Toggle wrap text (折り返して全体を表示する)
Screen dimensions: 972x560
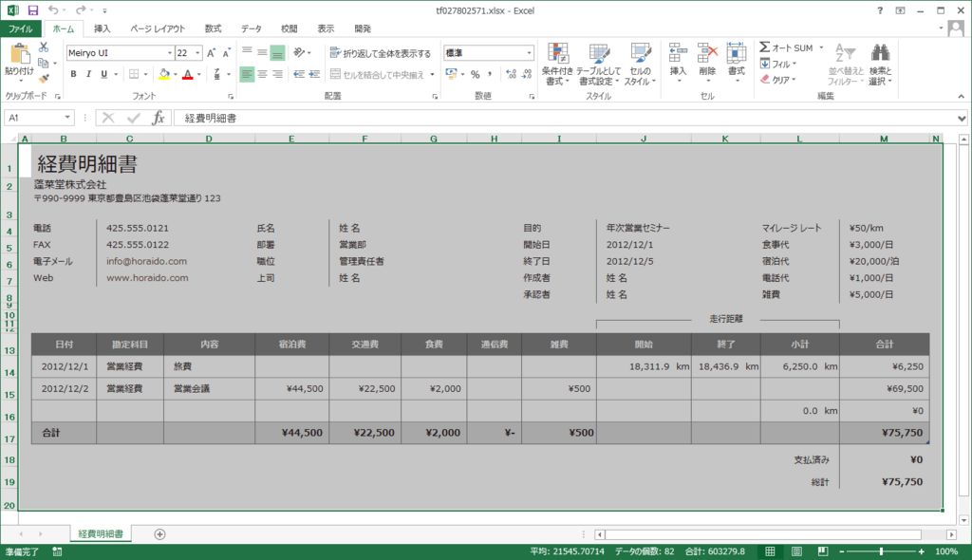point(381,53)
